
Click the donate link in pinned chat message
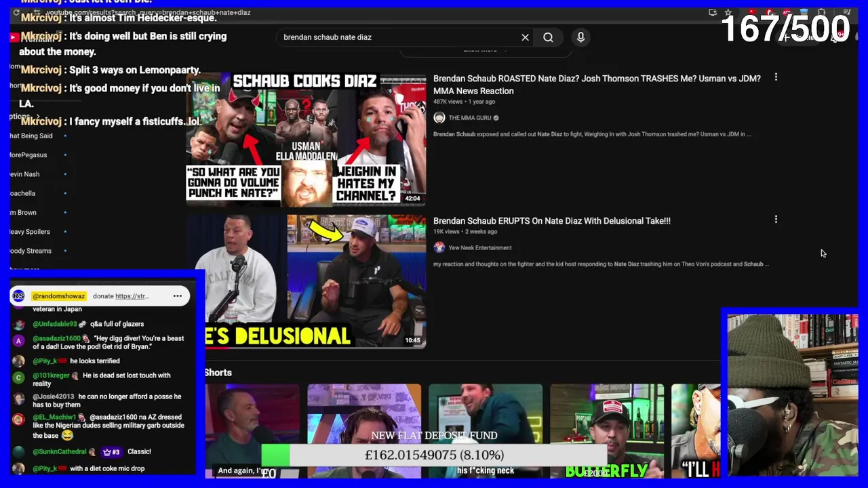132,296
